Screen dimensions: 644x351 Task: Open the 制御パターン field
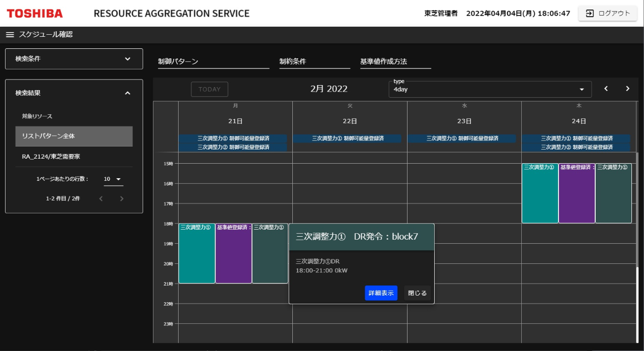point(214,62)
